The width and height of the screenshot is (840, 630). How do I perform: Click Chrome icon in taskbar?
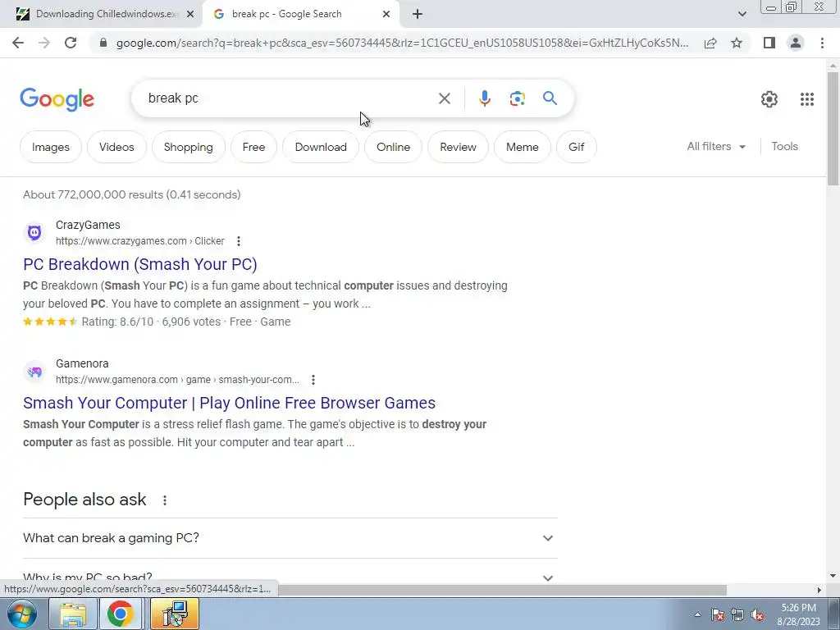point(120,614)
